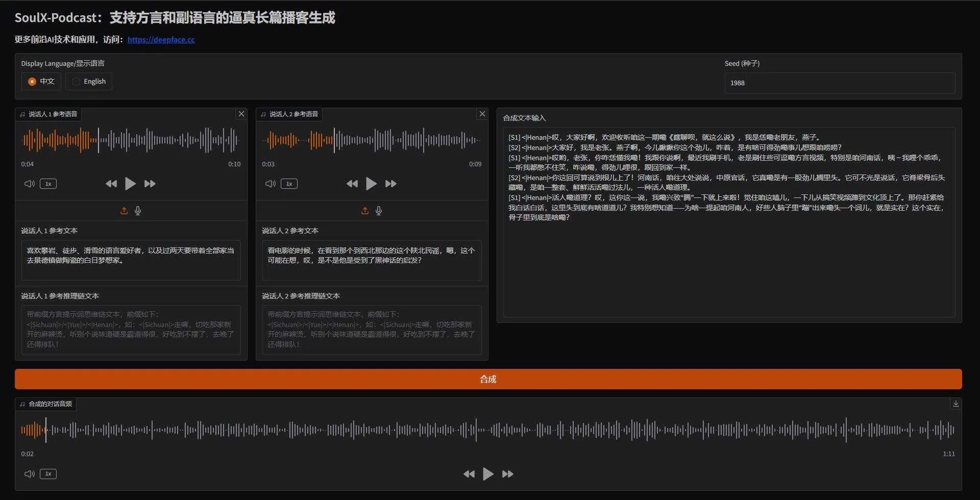This screenshot has width=980, height=500.
Task: Select the 中文 language radio button
Action: click(32, 81)
